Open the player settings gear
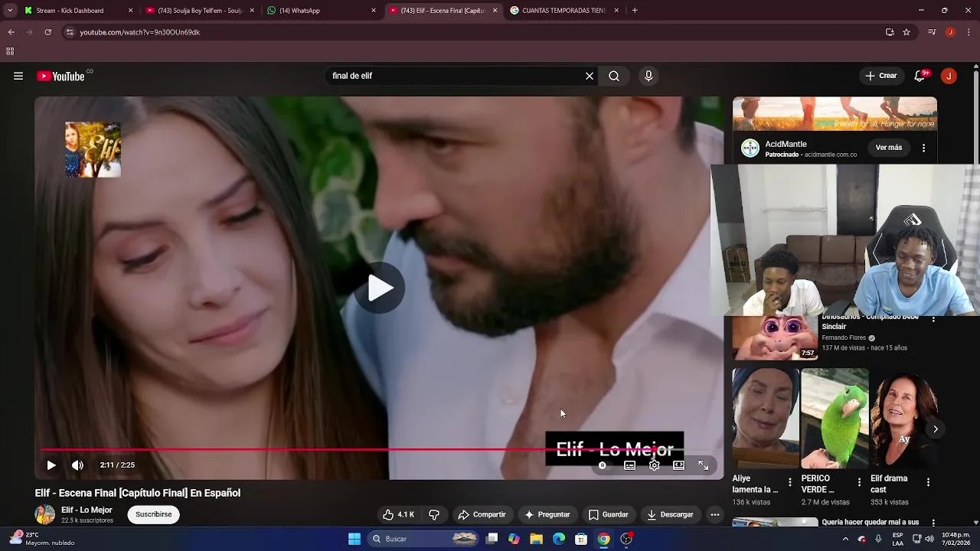The width and height of the screenshot is (980, 551). (x=654, y=465)
